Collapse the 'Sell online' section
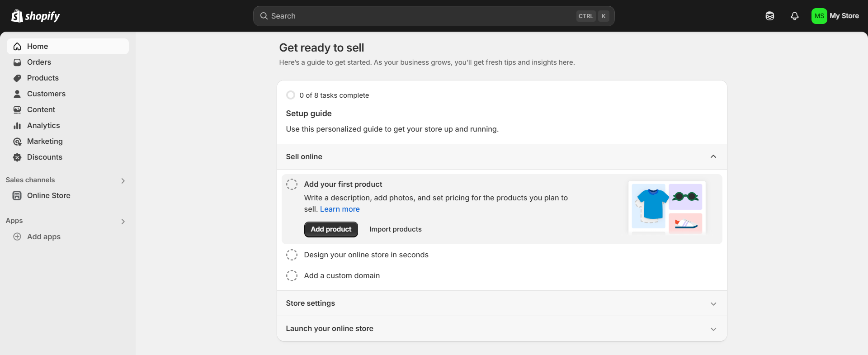 click(713, 156)
